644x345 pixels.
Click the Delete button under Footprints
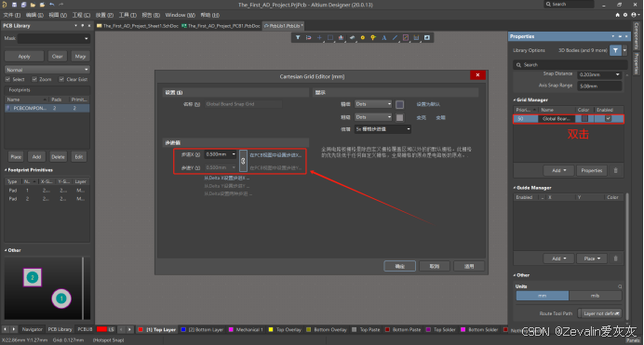pos(58,157)
